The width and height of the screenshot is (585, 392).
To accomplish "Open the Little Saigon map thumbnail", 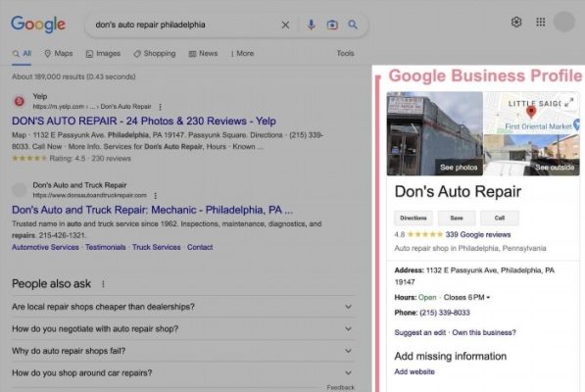I will tap(532, 113).
